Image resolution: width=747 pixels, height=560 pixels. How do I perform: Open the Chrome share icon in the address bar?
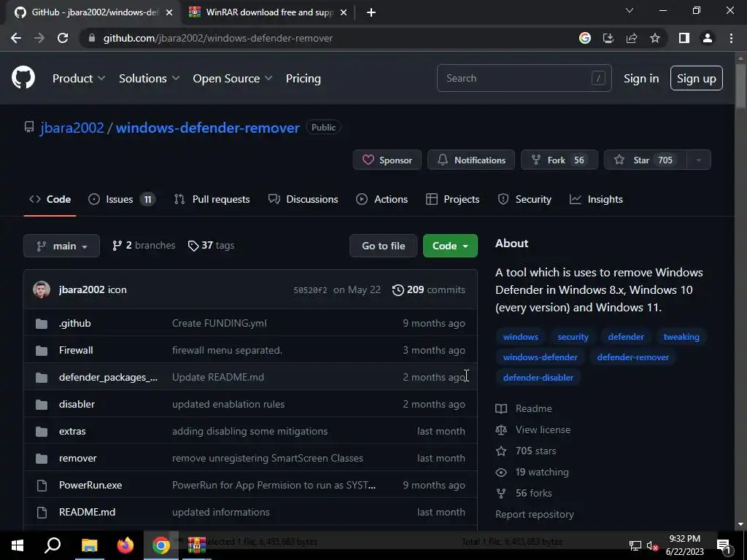[x=632, y=38]
